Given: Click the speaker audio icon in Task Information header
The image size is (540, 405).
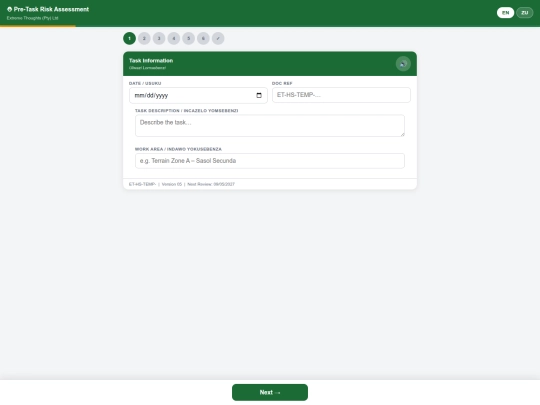Looking at the screenshot, I should coord(403,64).
